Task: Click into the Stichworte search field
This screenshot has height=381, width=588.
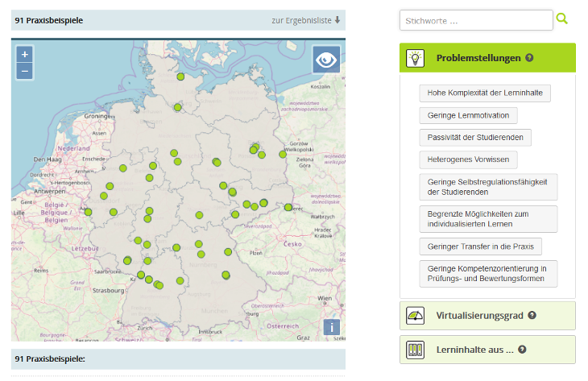Action: (476, 20)
